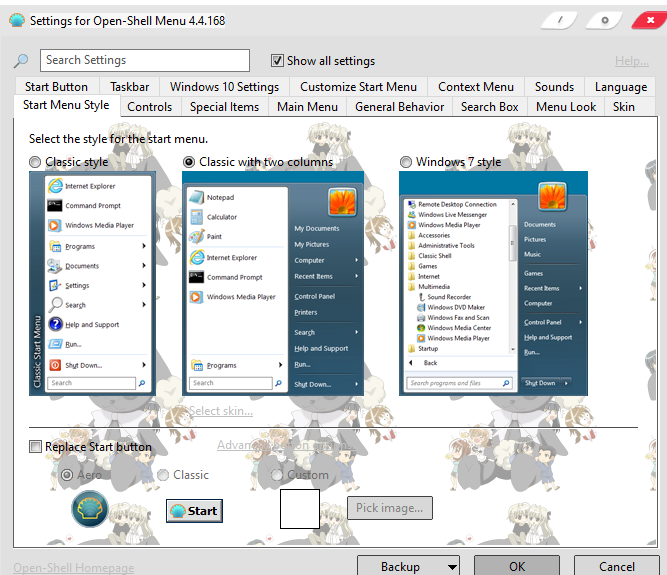Image resolution: width=667 pixels, height=575 pixels.
Task: Uncheck the Show all settings checkbox
Action: tap(278, 61)
